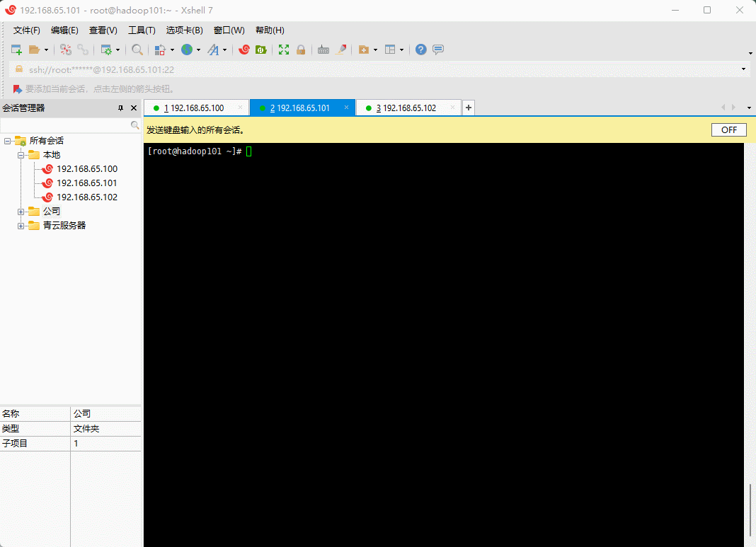Click the highlighter pen icon

tap(341, 50)
